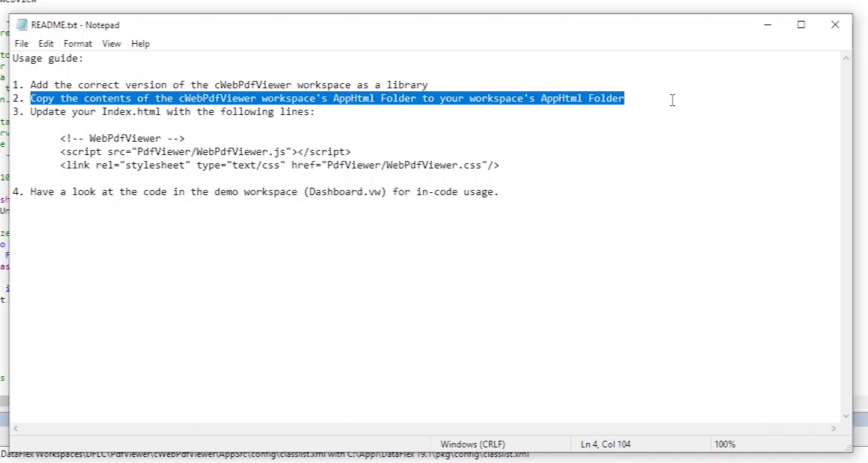The height and width of the screenshot is (463, 868).
Task: Open the View menu
Action: click(111, 44)
